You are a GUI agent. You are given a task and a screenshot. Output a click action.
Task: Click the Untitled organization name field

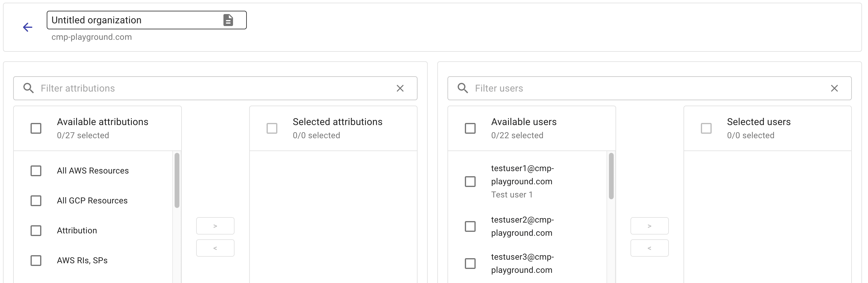[x=135, y=20]
